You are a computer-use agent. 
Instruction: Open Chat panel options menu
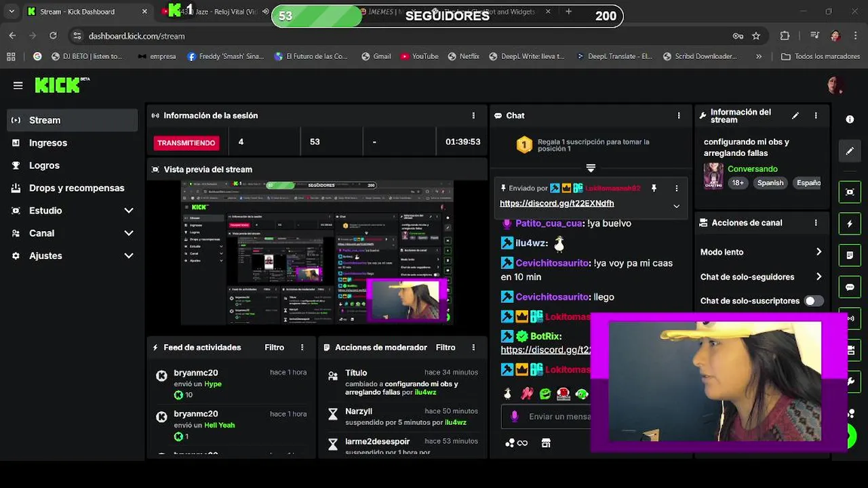tap(678, 116)
